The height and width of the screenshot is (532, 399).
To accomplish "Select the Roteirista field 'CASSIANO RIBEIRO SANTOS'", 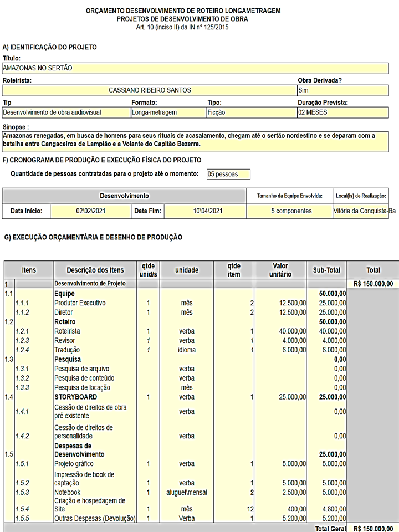I will tap(150, 90).
